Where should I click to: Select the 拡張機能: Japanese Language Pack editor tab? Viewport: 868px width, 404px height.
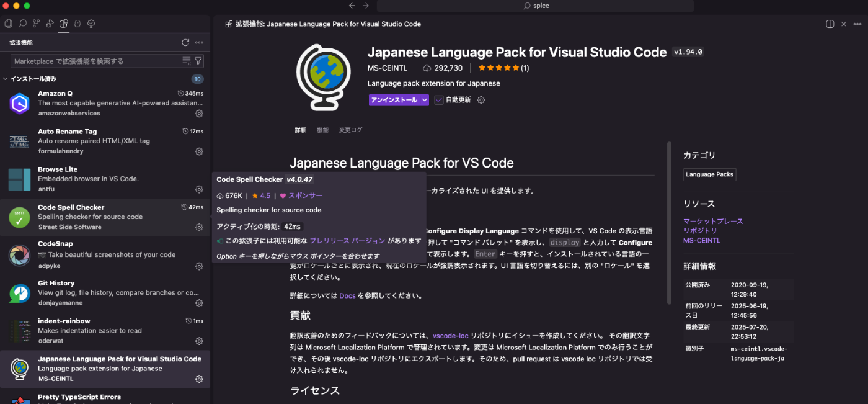click(323, 24)
